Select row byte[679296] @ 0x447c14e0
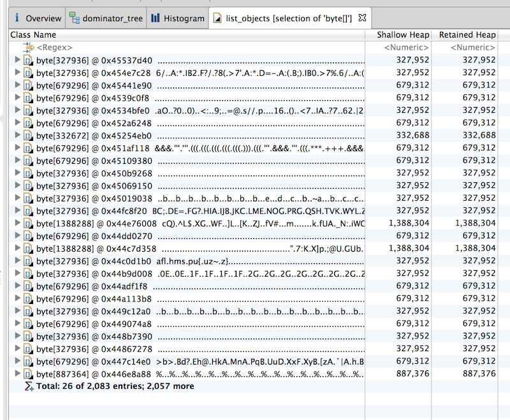 pyautogui.click(x=253, y=361)
